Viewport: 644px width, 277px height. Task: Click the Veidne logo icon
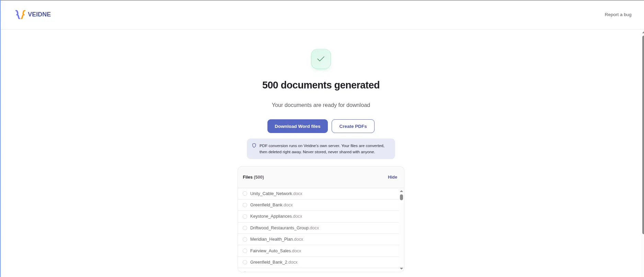(20, 14)
